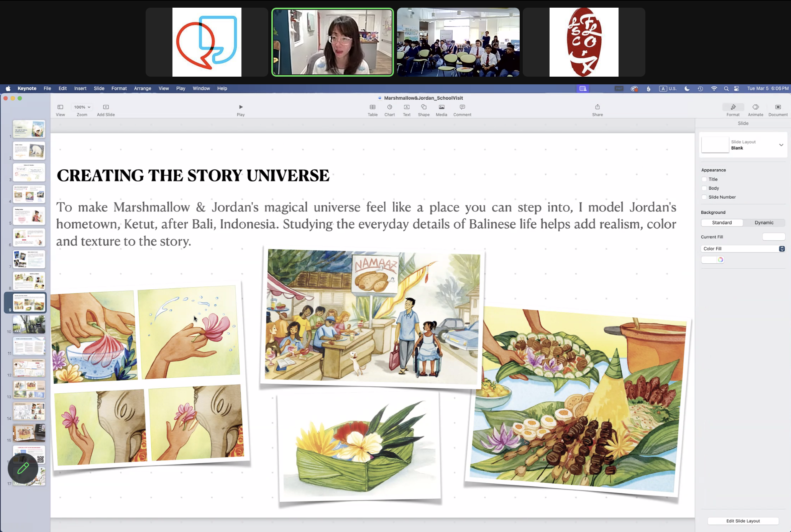
Task: Click the green pen annotation button
Action: pos(23,468)
